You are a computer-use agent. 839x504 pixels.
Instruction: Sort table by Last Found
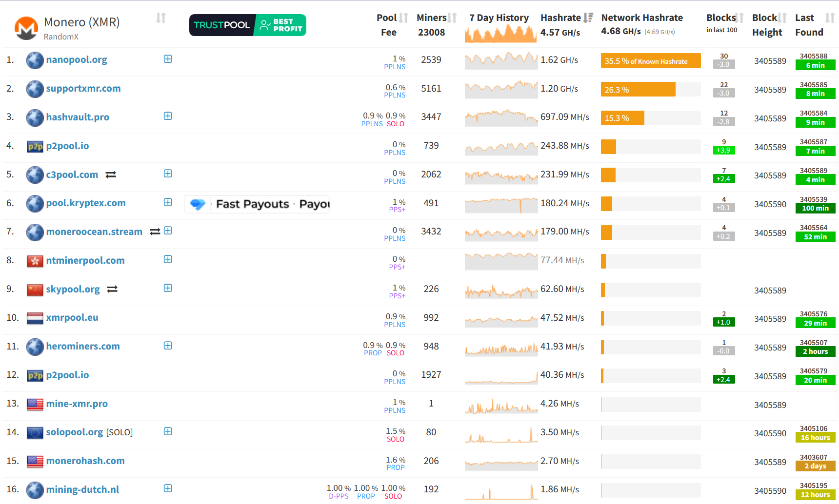coord(830,18)
